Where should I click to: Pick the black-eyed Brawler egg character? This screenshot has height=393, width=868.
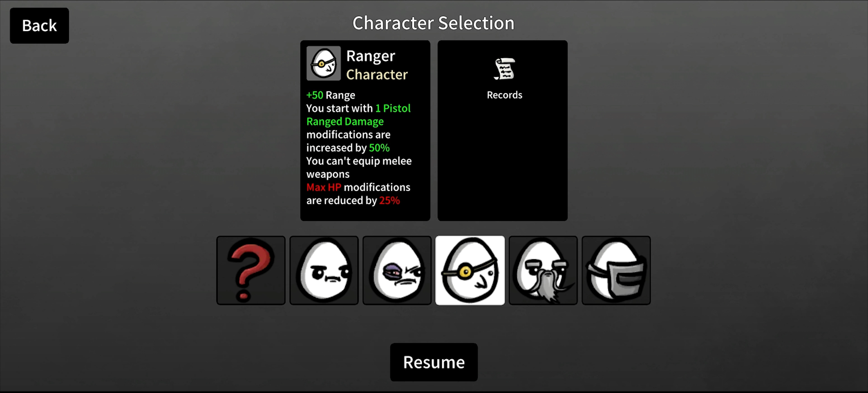tap(397, 270)
